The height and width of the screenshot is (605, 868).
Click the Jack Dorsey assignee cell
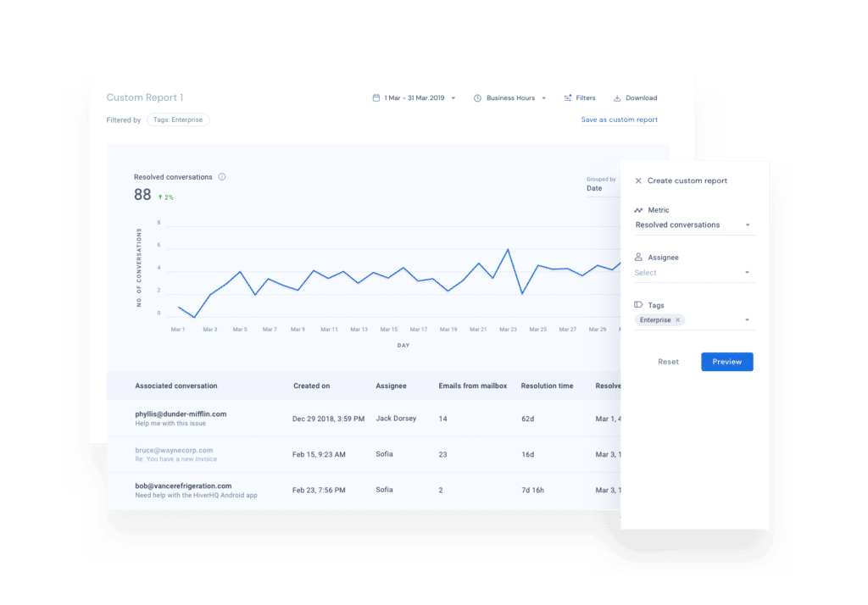click(x=396, y=419)
